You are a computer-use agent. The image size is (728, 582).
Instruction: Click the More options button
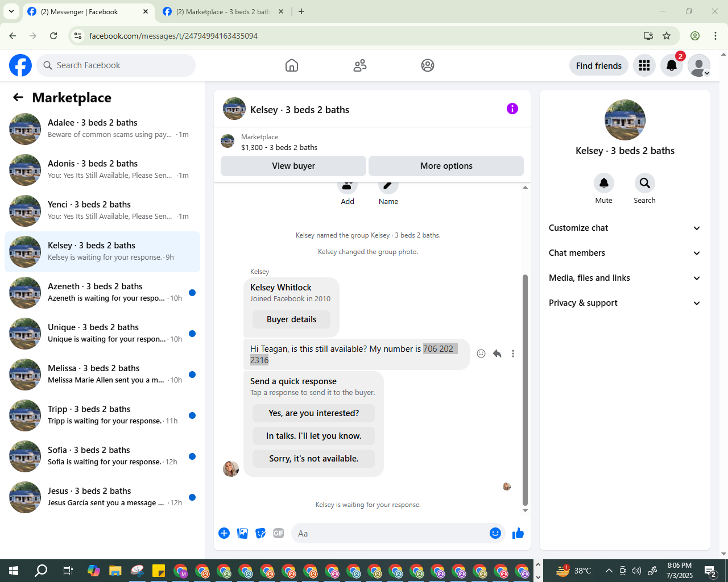(446, 166)
